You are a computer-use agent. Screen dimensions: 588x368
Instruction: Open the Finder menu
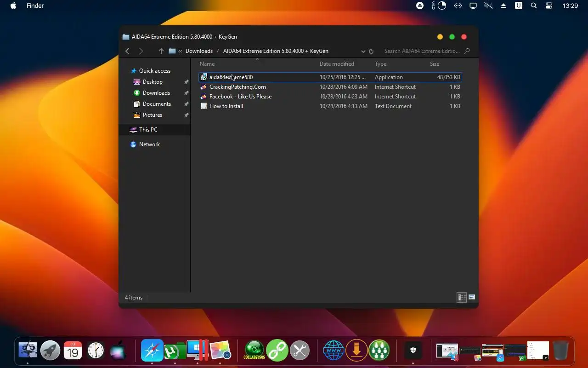35,6
